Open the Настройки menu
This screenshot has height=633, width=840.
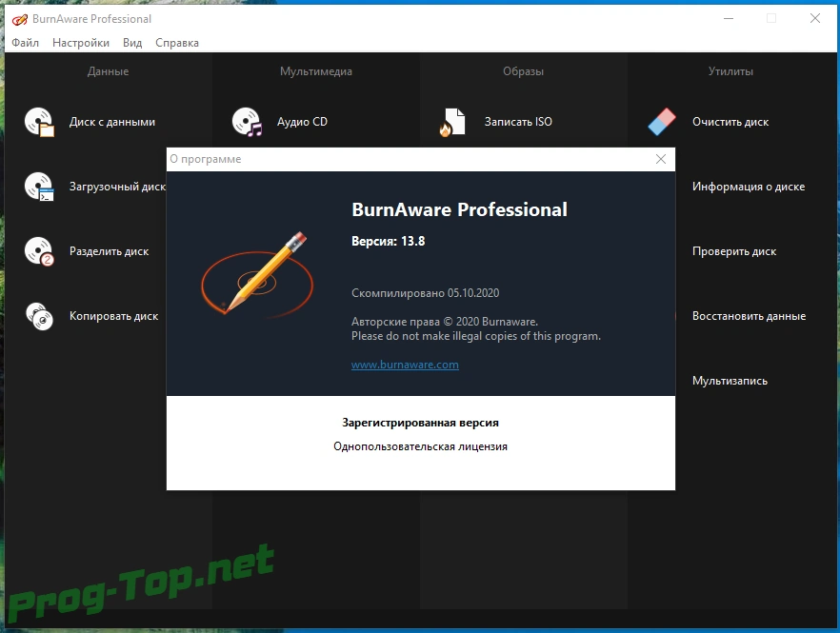pos(81,43)
